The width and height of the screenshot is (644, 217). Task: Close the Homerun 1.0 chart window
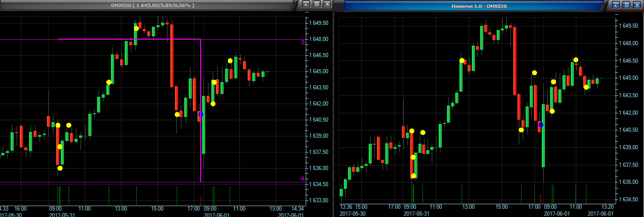pyautogui.click(x=637, y=5)
